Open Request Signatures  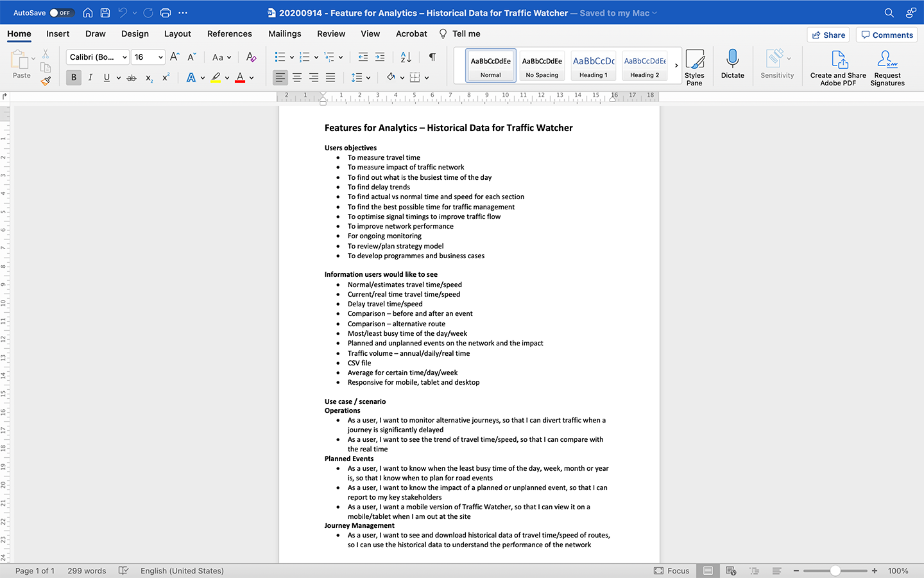(887, 67)
